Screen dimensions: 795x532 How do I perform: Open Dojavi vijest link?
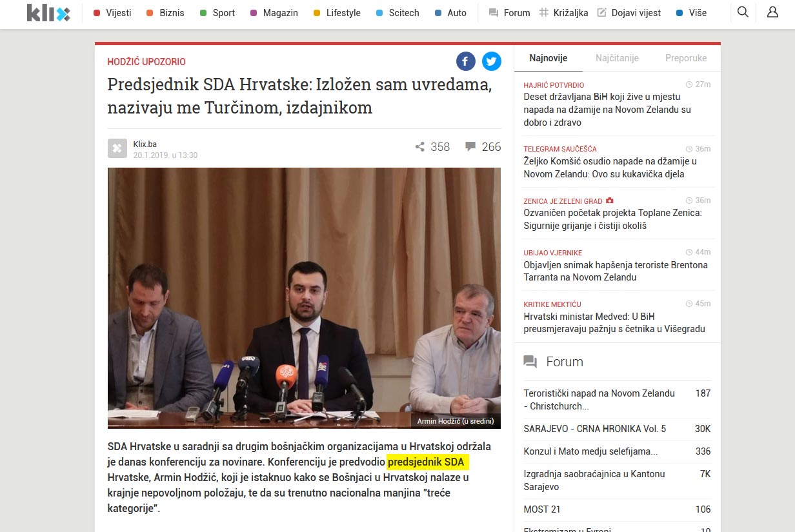click(x=629, y=13)
